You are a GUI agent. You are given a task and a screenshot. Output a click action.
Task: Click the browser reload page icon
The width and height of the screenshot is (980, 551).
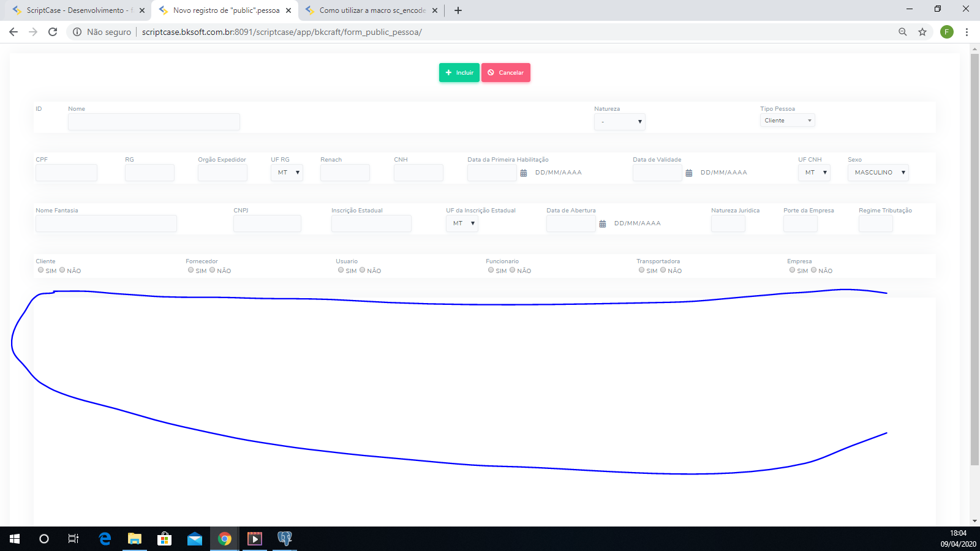[x=53, y=32]
